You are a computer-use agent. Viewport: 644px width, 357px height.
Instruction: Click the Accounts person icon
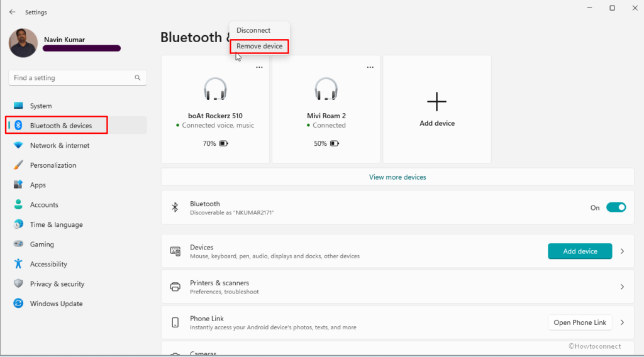point(18,204)
